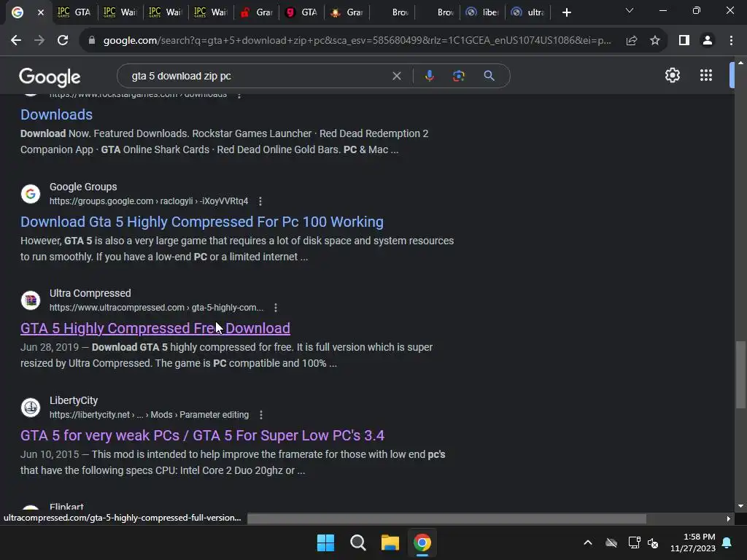The image size is (747, 560).
Task: Show hidden system tray icons
Action: [x=588, y=542]
